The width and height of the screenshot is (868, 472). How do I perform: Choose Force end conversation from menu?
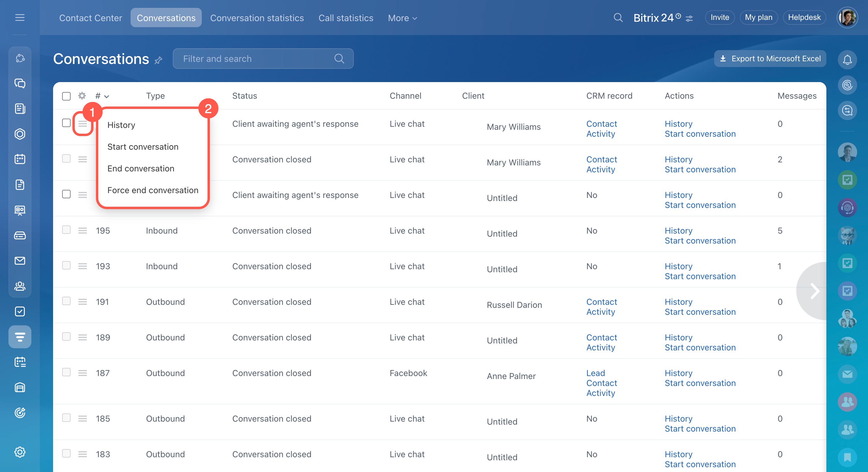tap(153, 190)
